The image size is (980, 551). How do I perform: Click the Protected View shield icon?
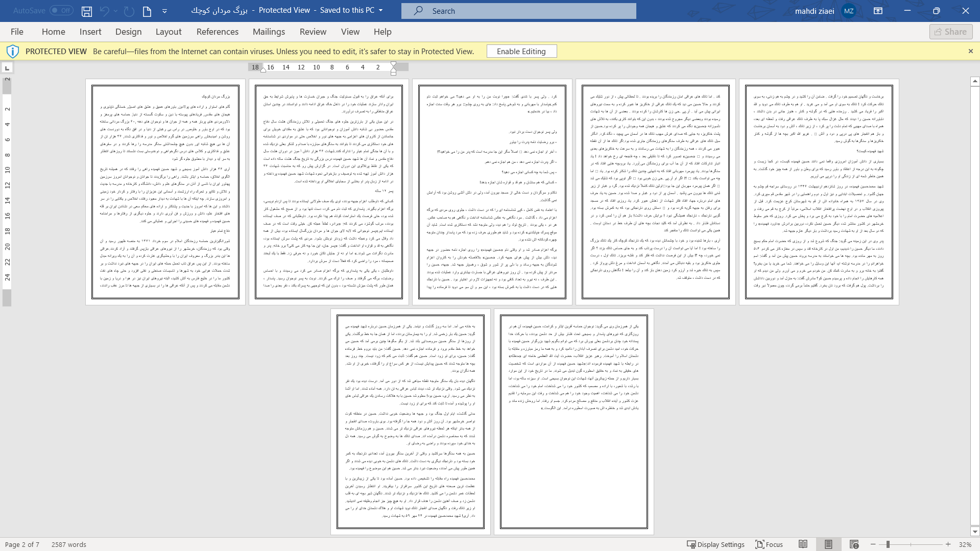pyautogui.click(x=13, y=51)
